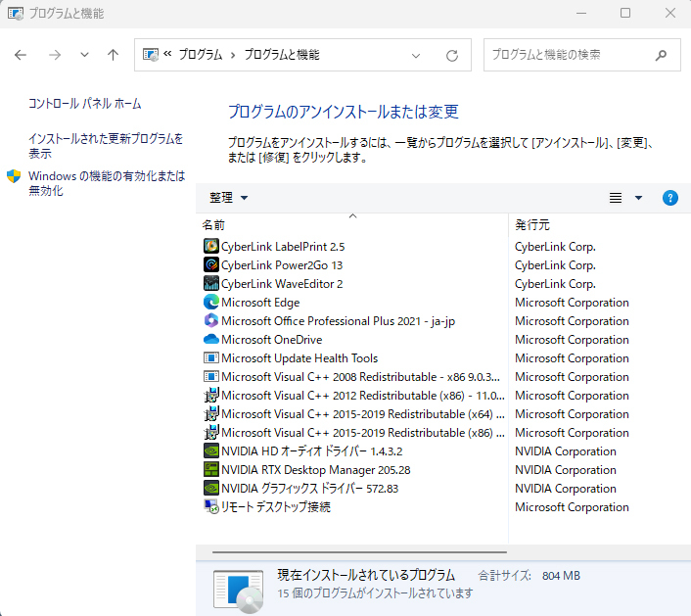Viewport: 691px width, 616px height.
Task: Open the recent locations dropdown chevron
Action: coord(84,55)
